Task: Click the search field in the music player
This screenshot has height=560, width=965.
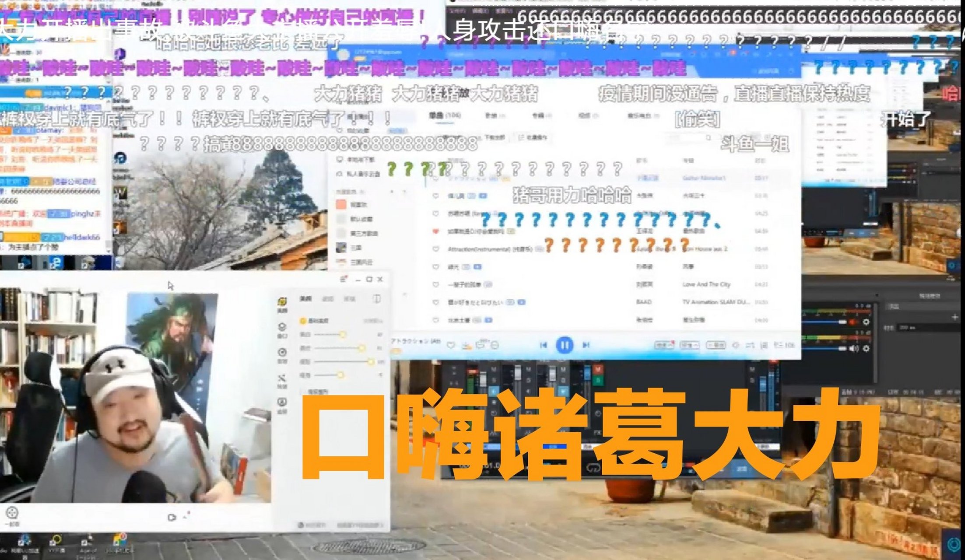Action: coord(689,138)
